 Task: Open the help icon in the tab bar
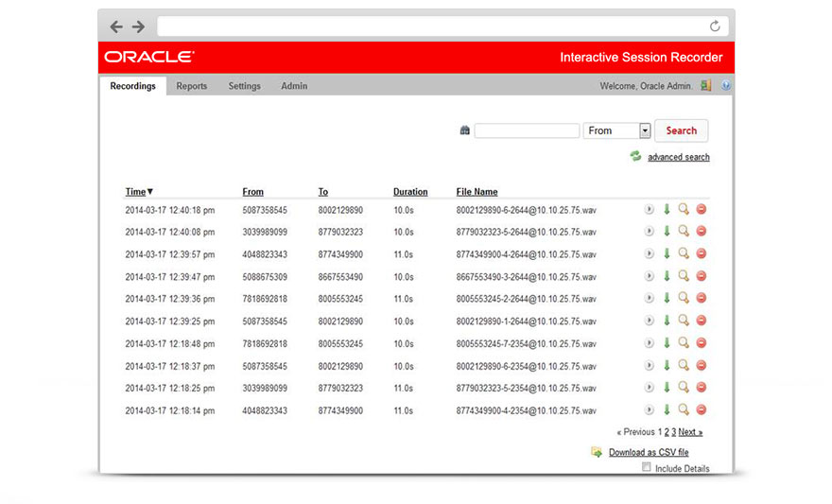click(x=726, y=85)
